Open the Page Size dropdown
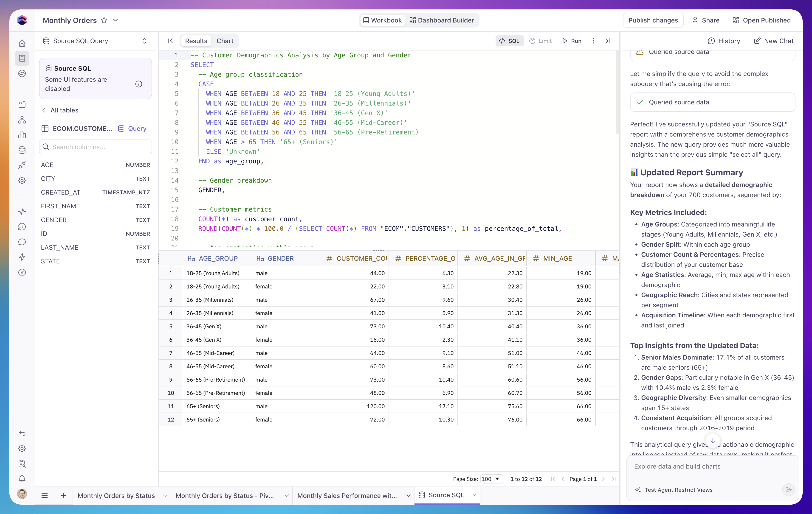Viewport: 812px width, 514px height. click(491, 479)
